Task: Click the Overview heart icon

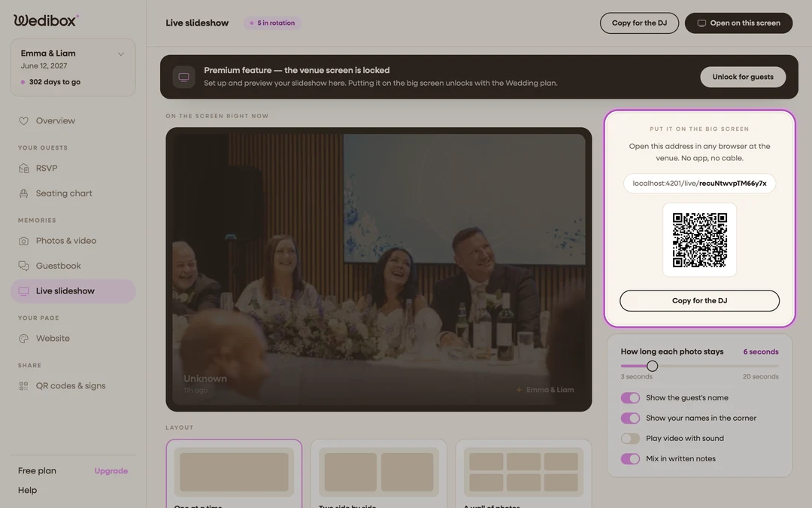Action: tap(24, 120)
